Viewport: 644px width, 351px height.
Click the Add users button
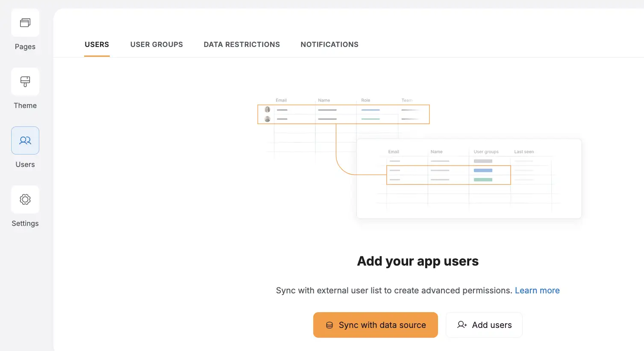[x=484, y=325]
